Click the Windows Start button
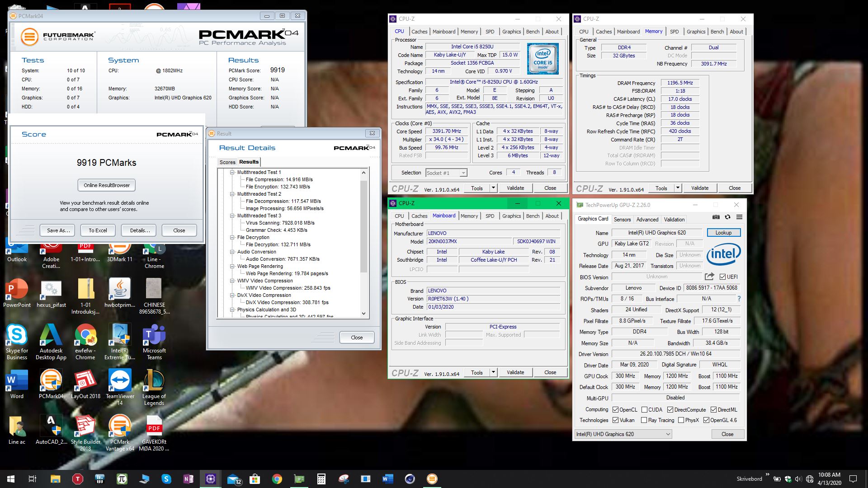The height and width of the screenshot is (488, 868). tap(11, 479)
